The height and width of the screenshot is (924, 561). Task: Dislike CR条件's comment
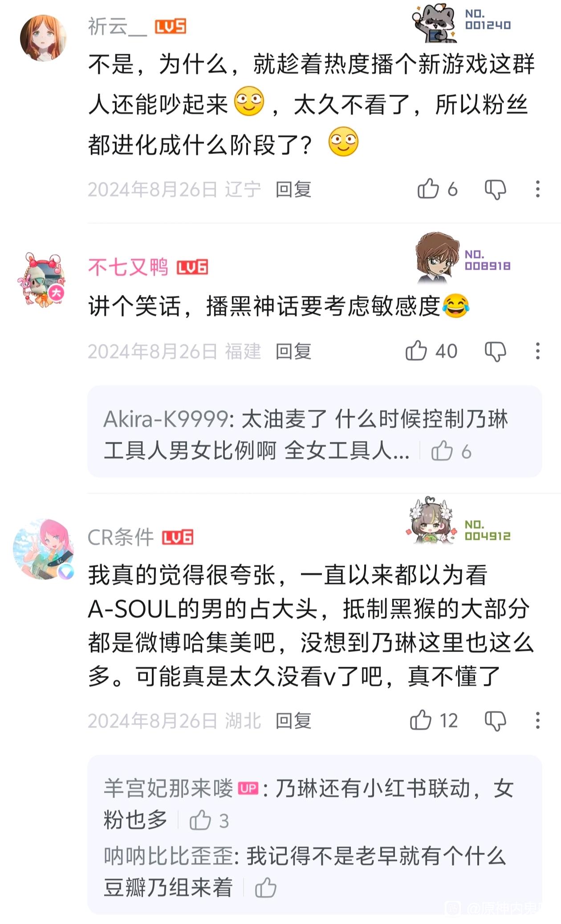point(496,721)
